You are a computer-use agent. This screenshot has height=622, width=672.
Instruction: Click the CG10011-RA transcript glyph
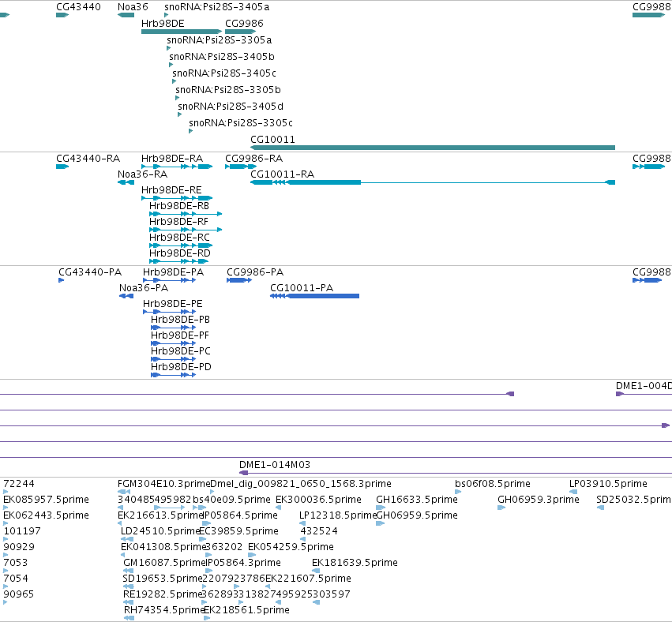tap(433, 182)
